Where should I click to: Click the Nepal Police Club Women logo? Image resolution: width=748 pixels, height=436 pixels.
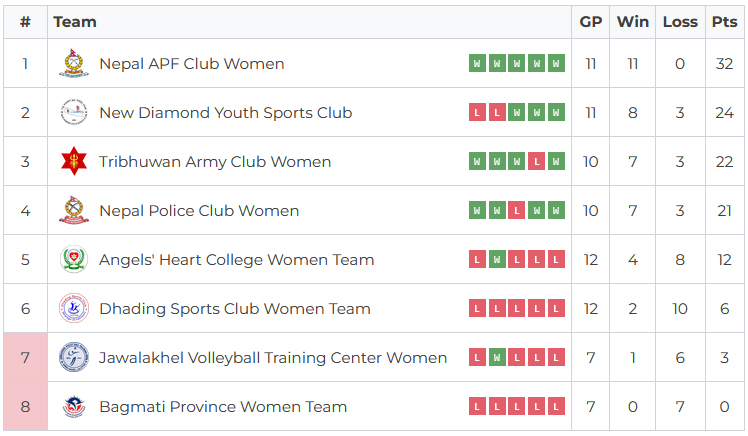coord(73,211)
